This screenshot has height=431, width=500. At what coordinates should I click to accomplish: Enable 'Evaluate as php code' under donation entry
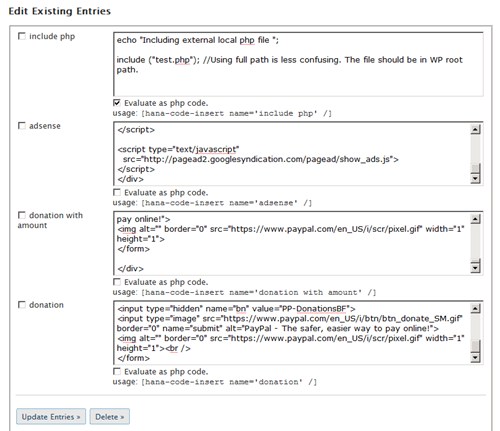click(117, 371)
